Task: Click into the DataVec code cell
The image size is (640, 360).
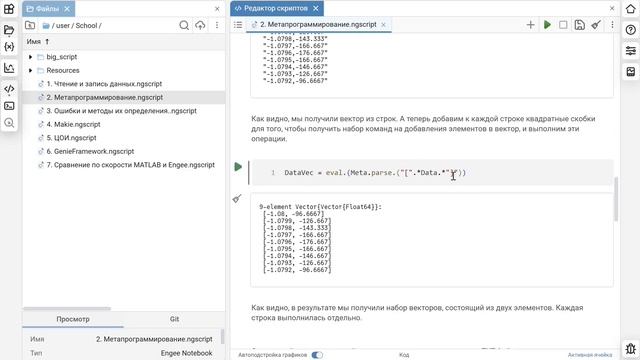Action: pos(432,173)
